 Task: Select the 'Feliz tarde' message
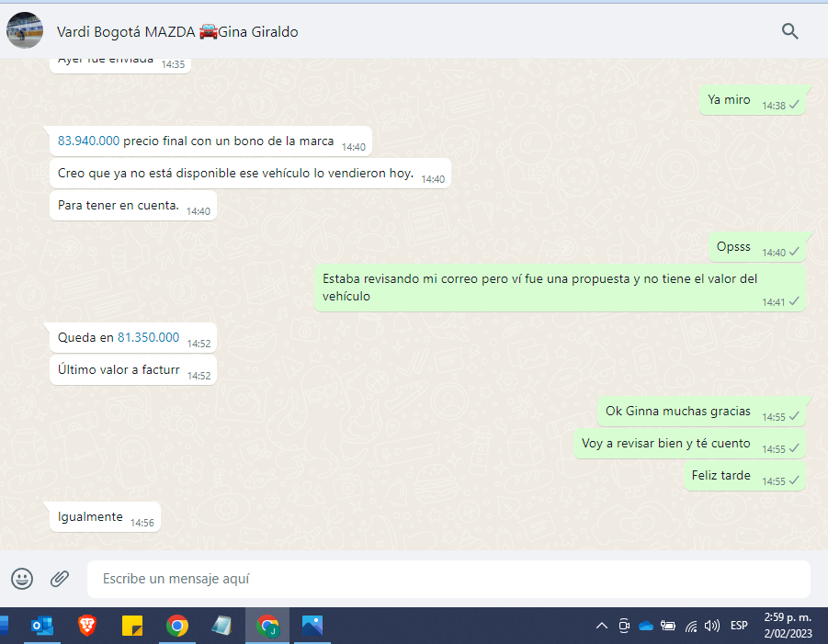pyautogui.click(x=744, y=476)
